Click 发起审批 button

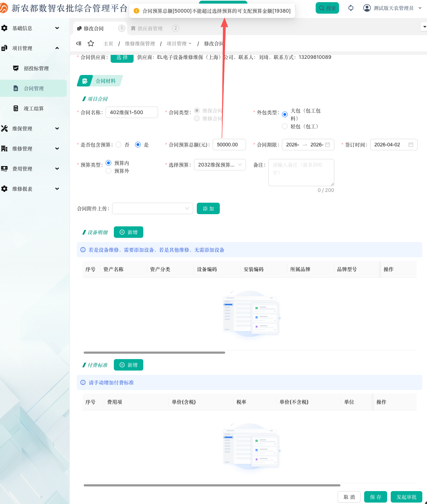click(407, 497)
